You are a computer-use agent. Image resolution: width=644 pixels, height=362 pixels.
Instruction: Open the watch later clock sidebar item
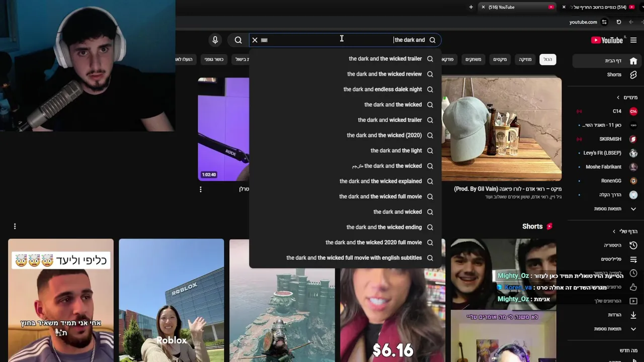[633, 274]
